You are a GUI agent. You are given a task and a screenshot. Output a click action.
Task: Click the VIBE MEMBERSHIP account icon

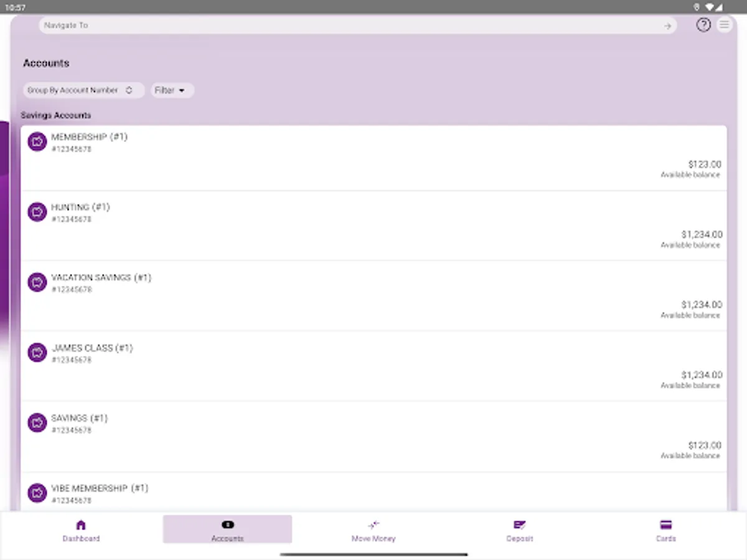pos(37,493)
